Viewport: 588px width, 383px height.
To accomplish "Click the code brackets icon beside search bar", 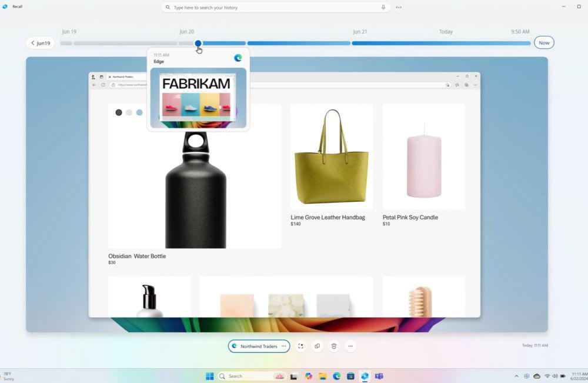I will [x=399, y=7].
